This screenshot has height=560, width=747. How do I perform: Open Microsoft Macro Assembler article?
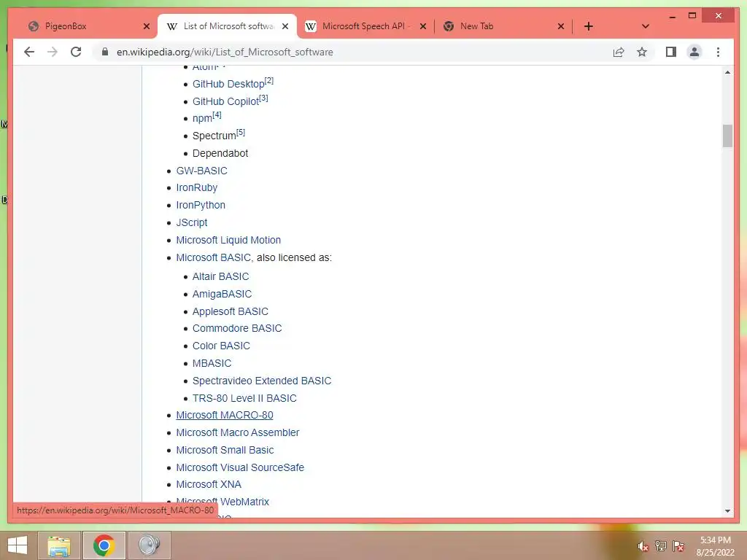(x=238, y=432)
